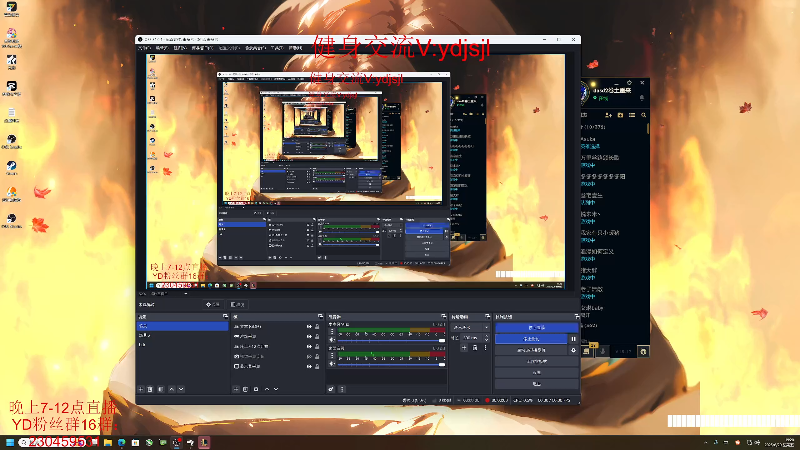Open scene filters icon in Scenes toolbar

(161, 389)
